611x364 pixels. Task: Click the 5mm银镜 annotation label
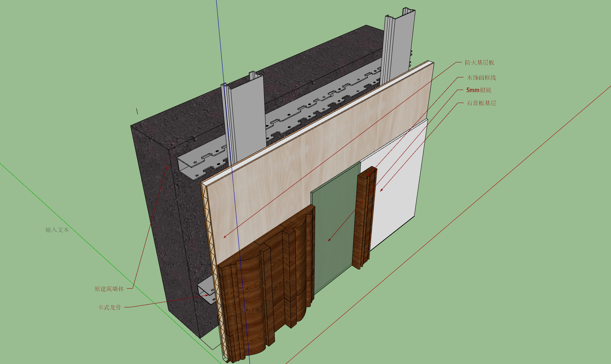pos(479,90)
